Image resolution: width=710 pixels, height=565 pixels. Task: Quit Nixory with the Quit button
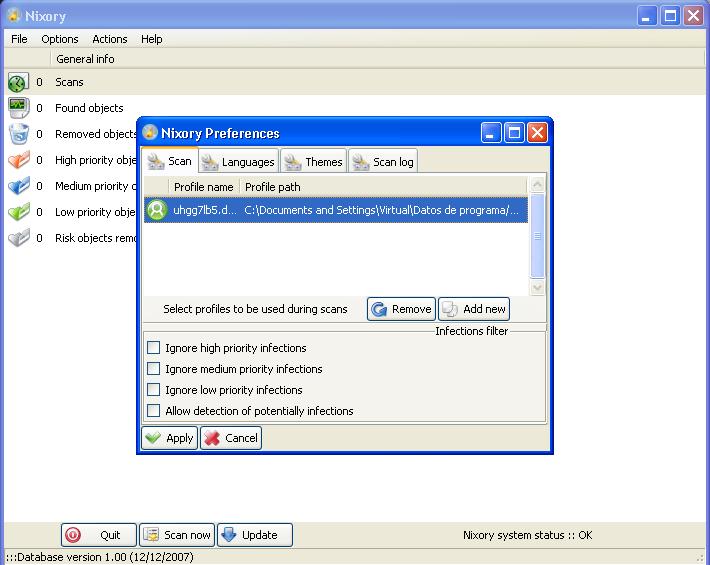pos(99,535)
